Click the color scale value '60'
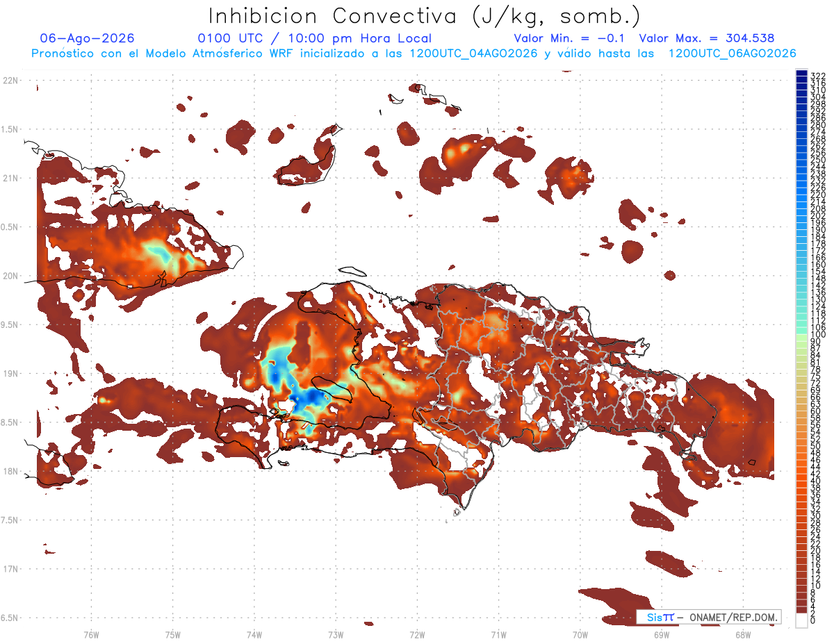The width and height of the screenshot is (834, 644). click(815, 411)
